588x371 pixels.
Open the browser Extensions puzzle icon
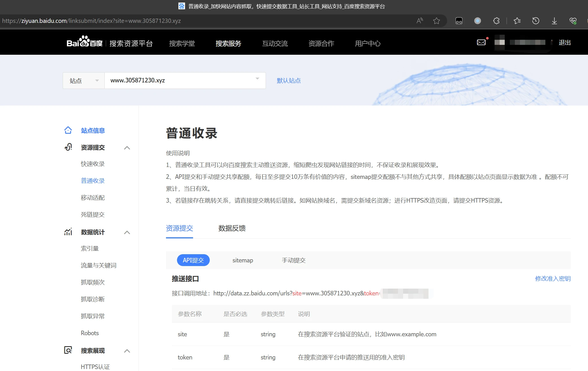pos(496,21)
